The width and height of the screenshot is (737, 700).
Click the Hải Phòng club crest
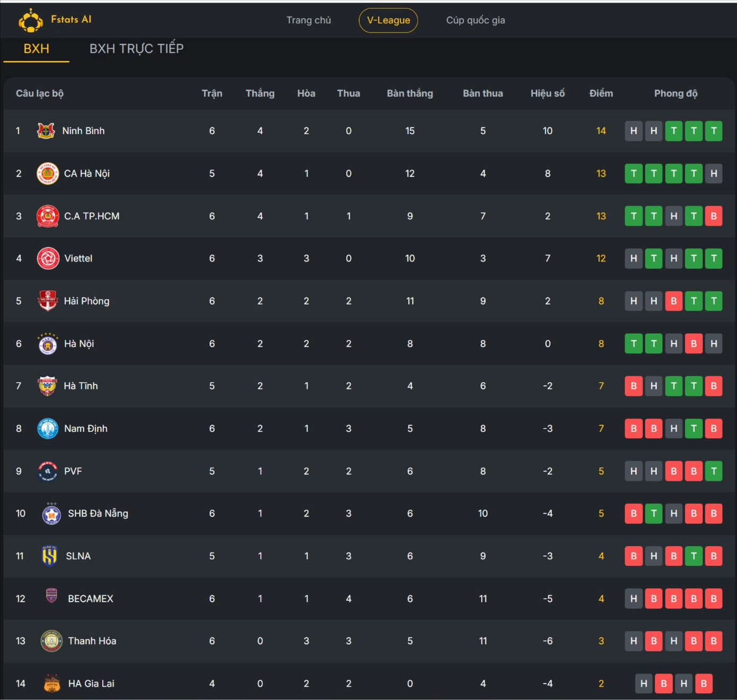point(48,301)
